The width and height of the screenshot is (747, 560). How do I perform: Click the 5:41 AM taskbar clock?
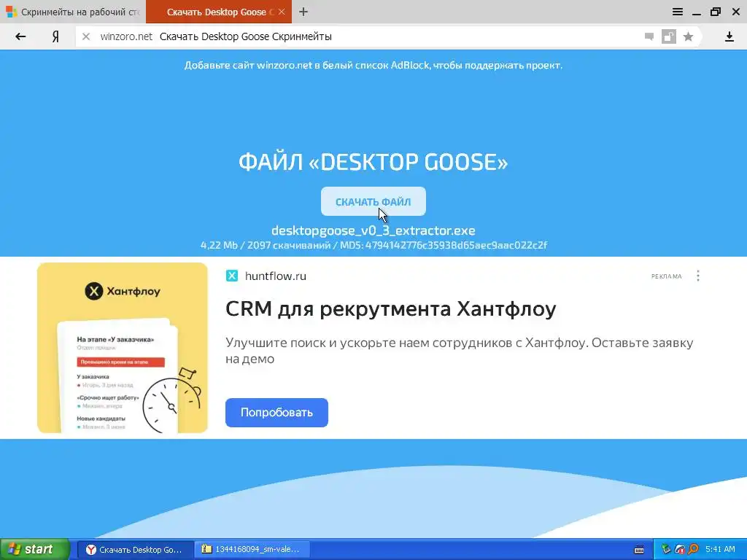point(720,550)
